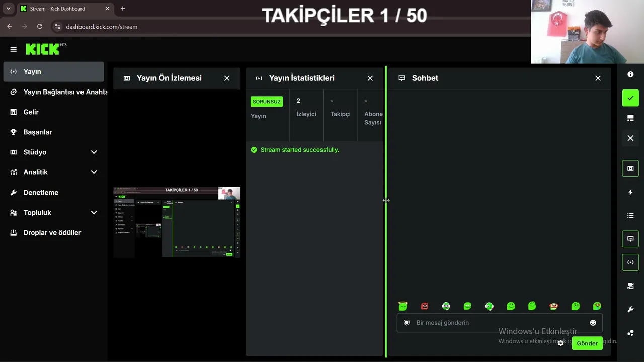This screenshot has height=362, width=644.
Task: Open a new browser tab
Action: 123,9
